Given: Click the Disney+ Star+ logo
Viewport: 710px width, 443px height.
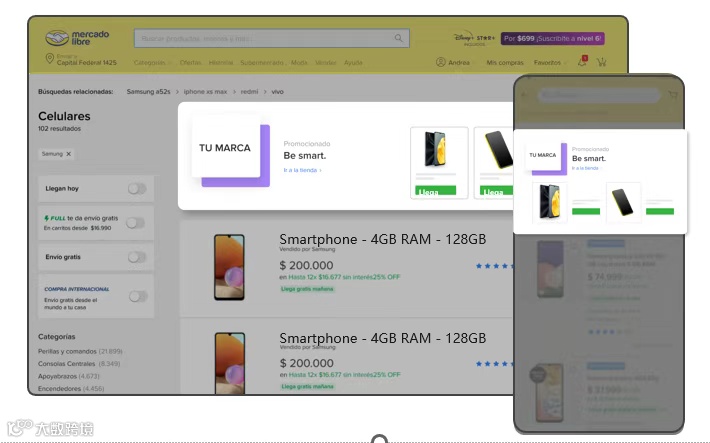Looking at the screenshot, I should coord(474,39).
